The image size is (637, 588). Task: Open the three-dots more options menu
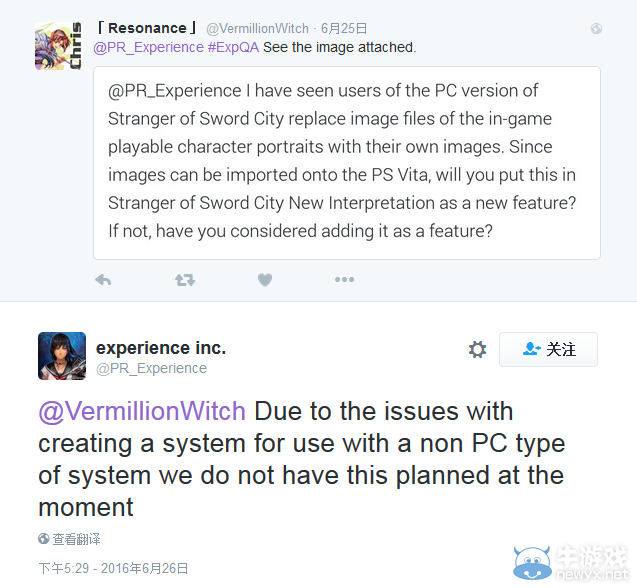pyautogui.click(x=344, y=280)
